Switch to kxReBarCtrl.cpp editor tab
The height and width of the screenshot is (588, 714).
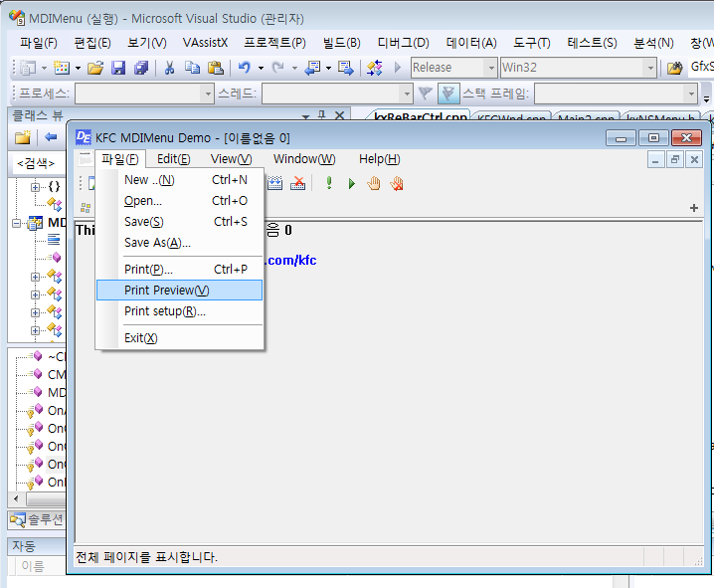420,115
